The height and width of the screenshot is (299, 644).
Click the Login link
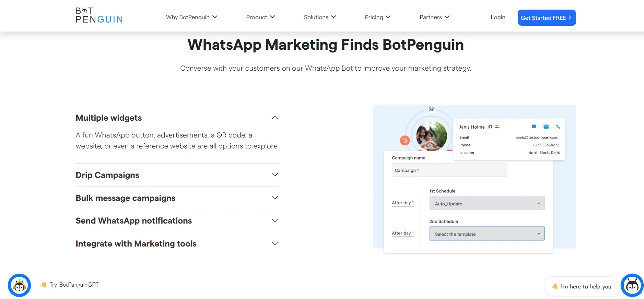coord(498,17)
